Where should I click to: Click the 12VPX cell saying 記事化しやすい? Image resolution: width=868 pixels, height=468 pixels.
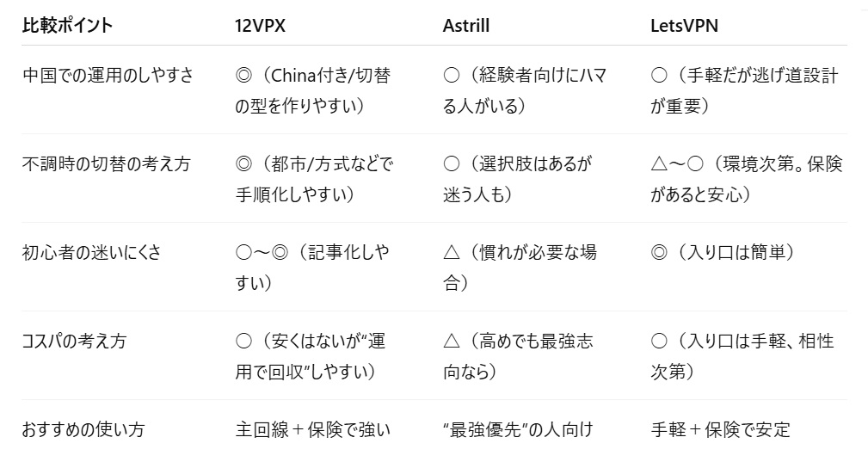coord(311,268)
